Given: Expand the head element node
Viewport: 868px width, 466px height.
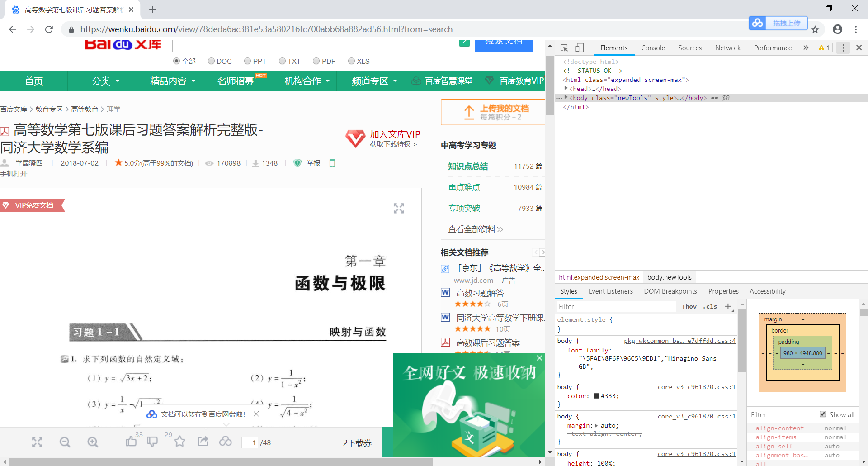Looking at the screenshot, I should (566, 88).
